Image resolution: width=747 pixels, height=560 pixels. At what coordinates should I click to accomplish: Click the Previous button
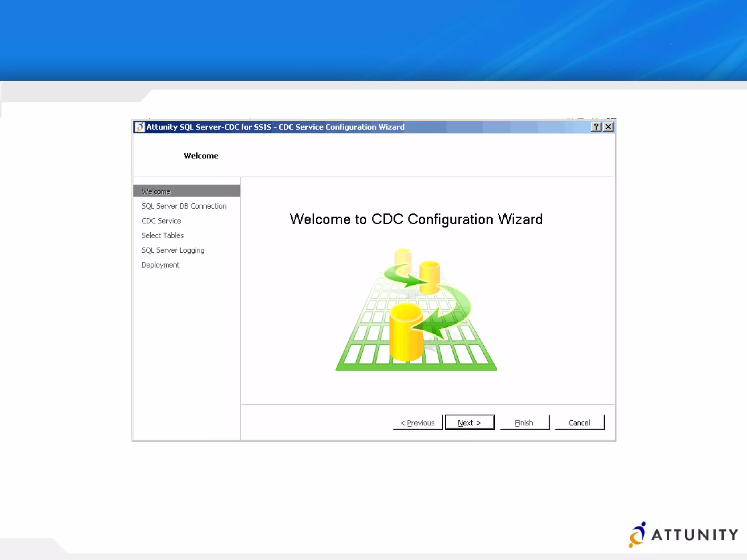(x=418, y=423)
